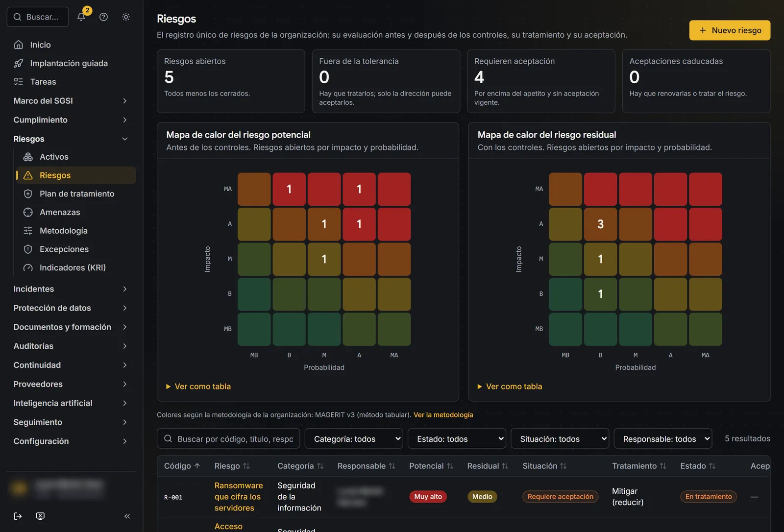Open the Responsable filter dropdown

point(663,439)
